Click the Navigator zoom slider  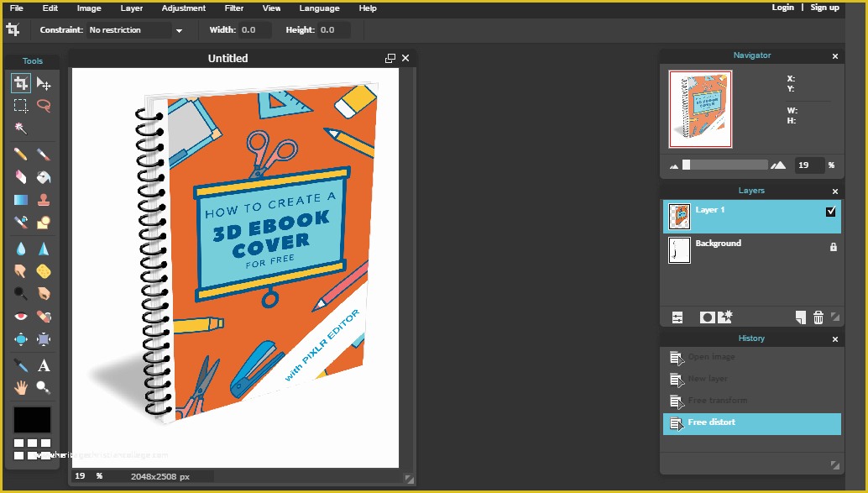point(725,165)
